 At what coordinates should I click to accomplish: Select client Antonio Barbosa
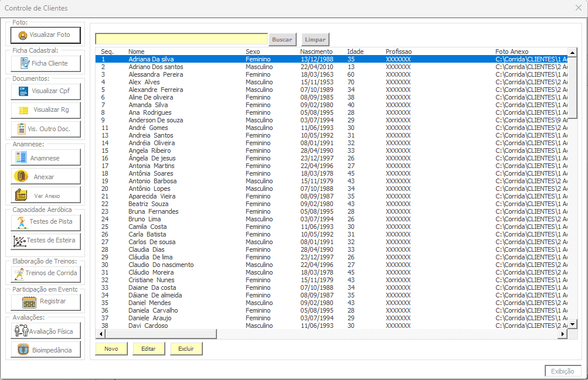pos(331,181)
